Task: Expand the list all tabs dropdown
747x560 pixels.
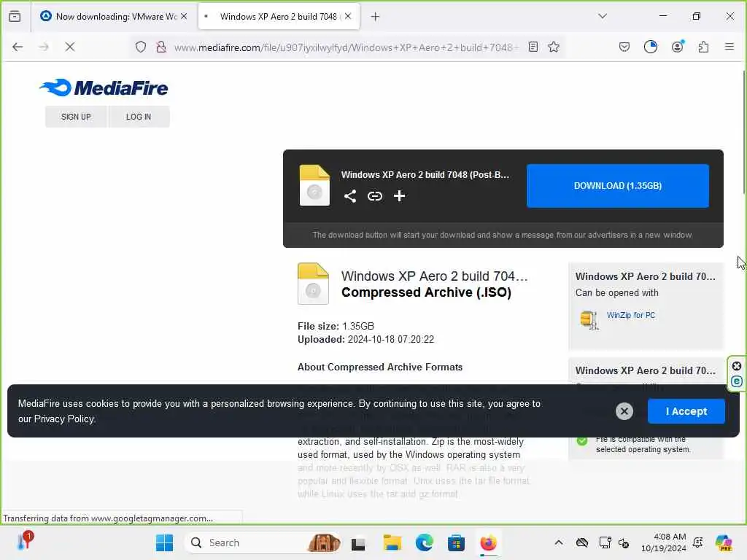Action: tap(603, 16)
